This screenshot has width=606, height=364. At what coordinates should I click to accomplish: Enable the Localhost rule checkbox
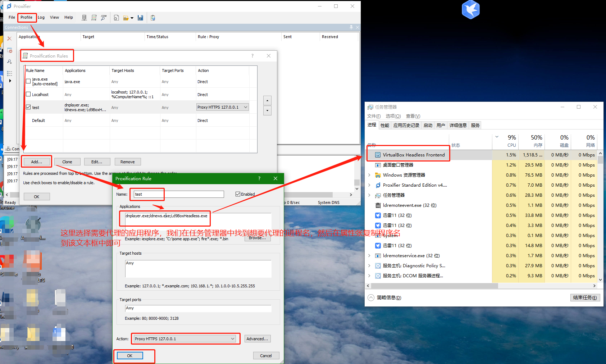pyautogui.click(x=28, y=94)
